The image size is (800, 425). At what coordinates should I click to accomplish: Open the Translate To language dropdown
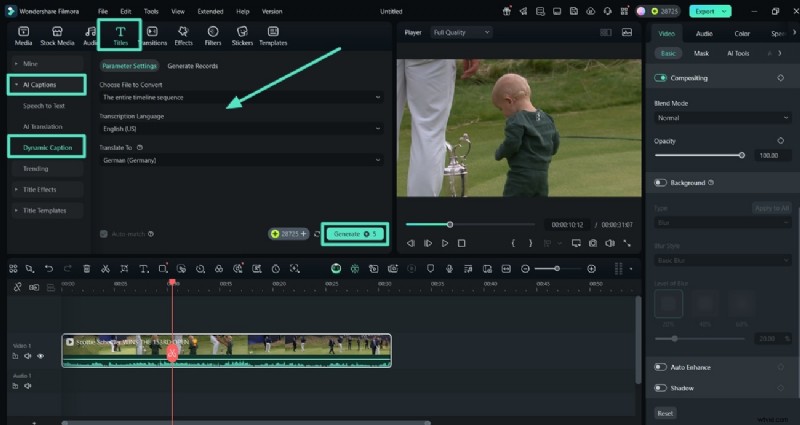click(241, 160)
